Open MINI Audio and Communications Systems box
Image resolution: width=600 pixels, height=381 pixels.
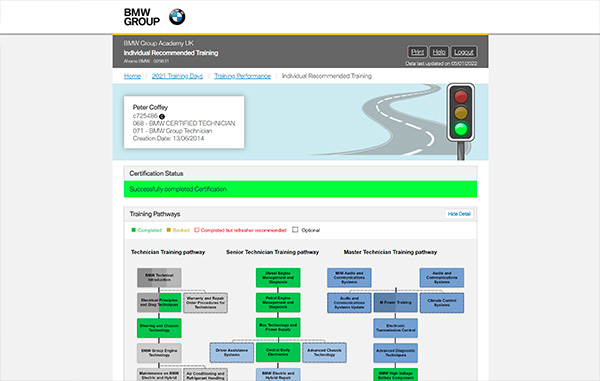coord(349,277)
